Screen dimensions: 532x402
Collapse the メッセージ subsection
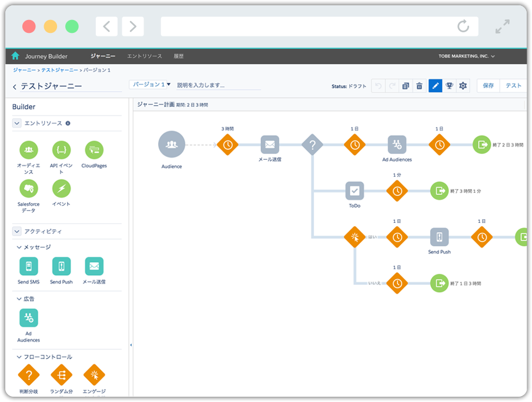[19, 247]
